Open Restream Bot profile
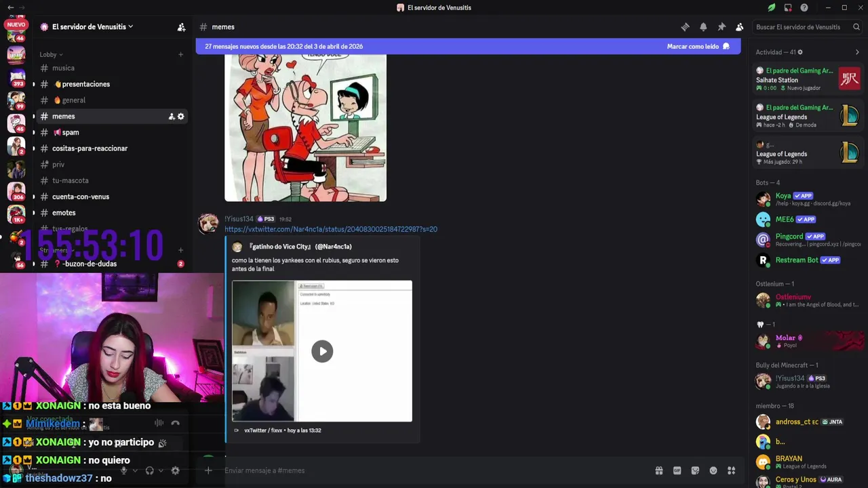 coord(808,260)
